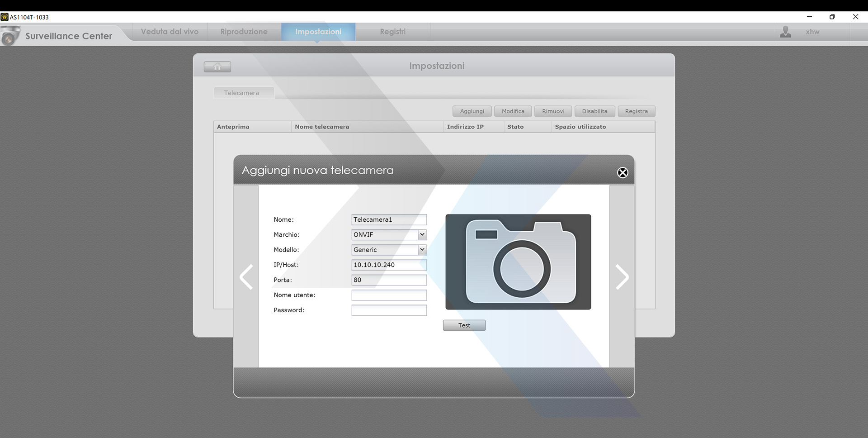Viewport: 868px width, 438px height.
Task: Click the Modifica button
Action: click(x=513, y=111)
